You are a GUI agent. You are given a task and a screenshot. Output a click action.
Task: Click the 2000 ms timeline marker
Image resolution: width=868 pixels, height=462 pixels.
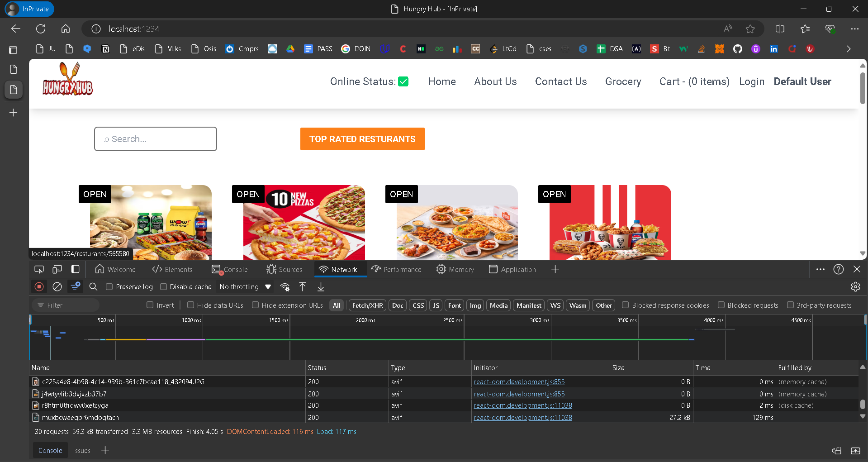click(x=365, y=320)
